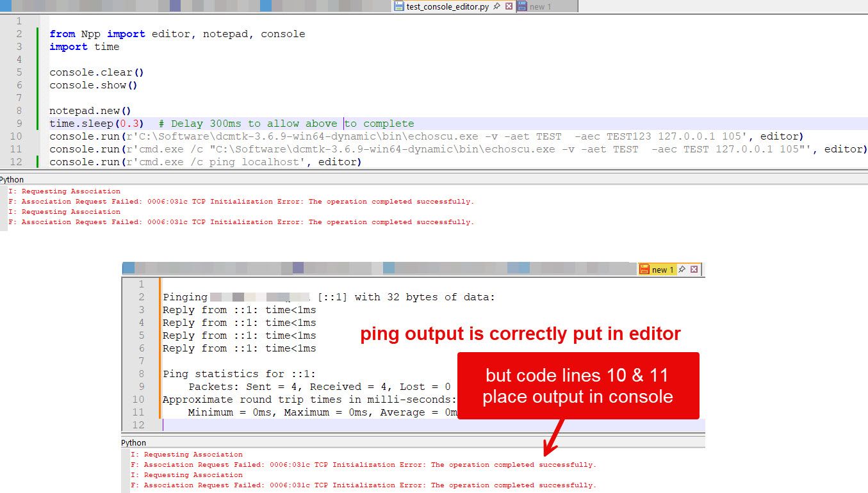
Task: Select the yellow-highlighted new 1 tab
Action: (x=663, y=270)
